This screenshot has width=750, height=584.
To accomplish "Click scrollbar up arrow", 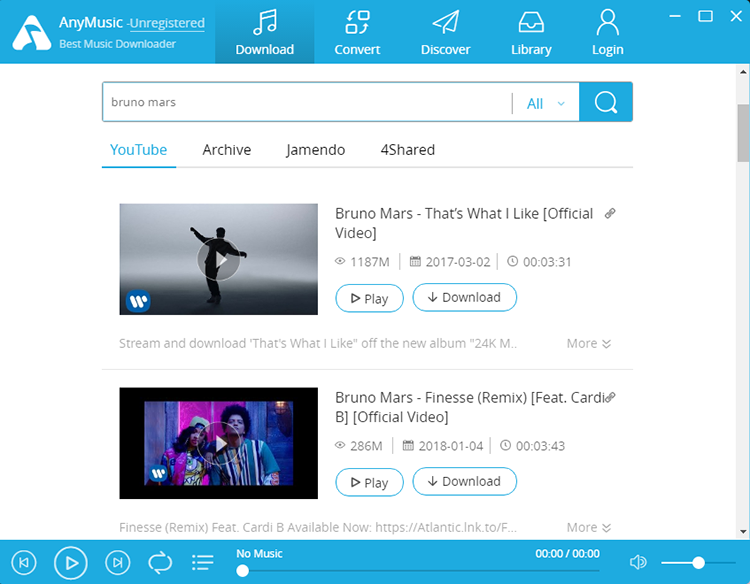I will coord(743,72).
